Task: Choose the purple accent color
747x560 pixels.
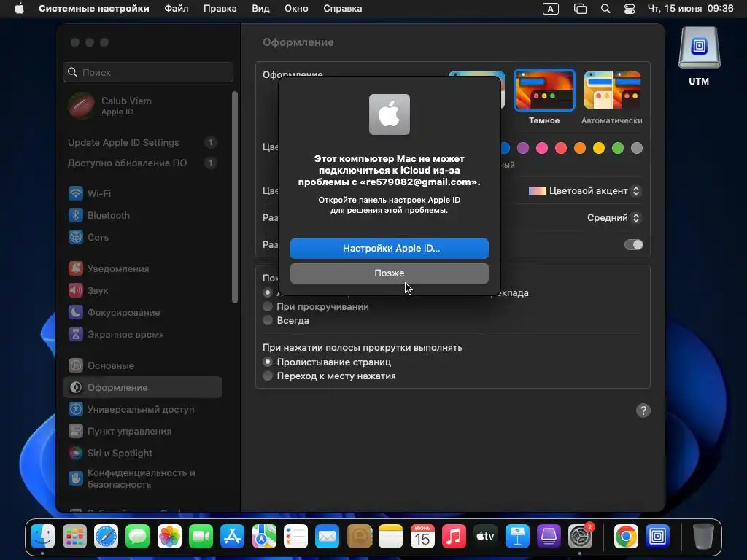Action: click(523, 148)
